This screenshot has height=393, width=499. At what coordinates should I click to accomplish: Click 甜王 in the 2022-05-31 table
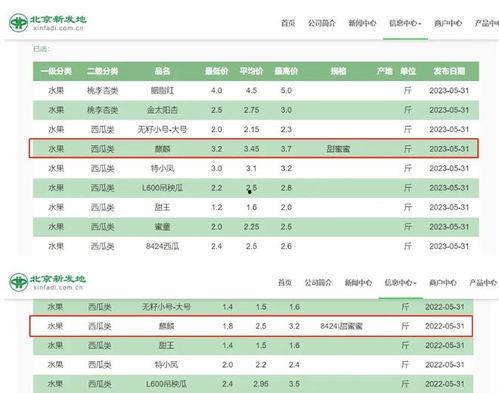tap(166, 345)
